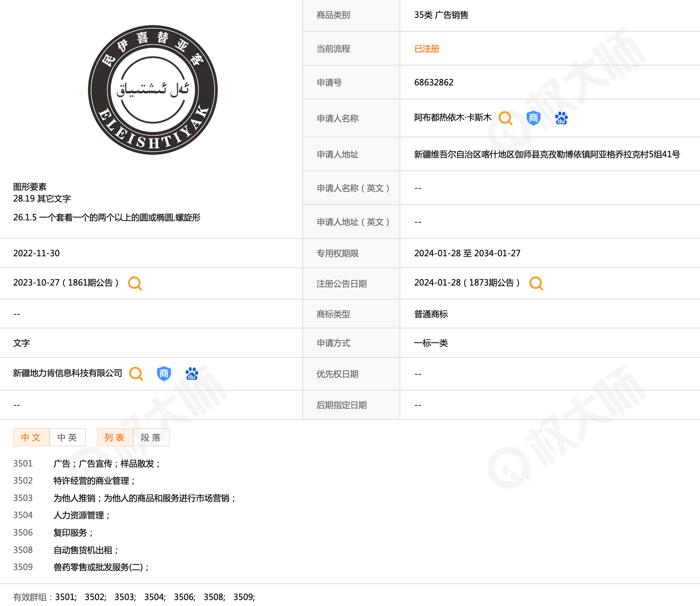
Task: Click group code 3501 in the list
Action: [x=23, y=463]
